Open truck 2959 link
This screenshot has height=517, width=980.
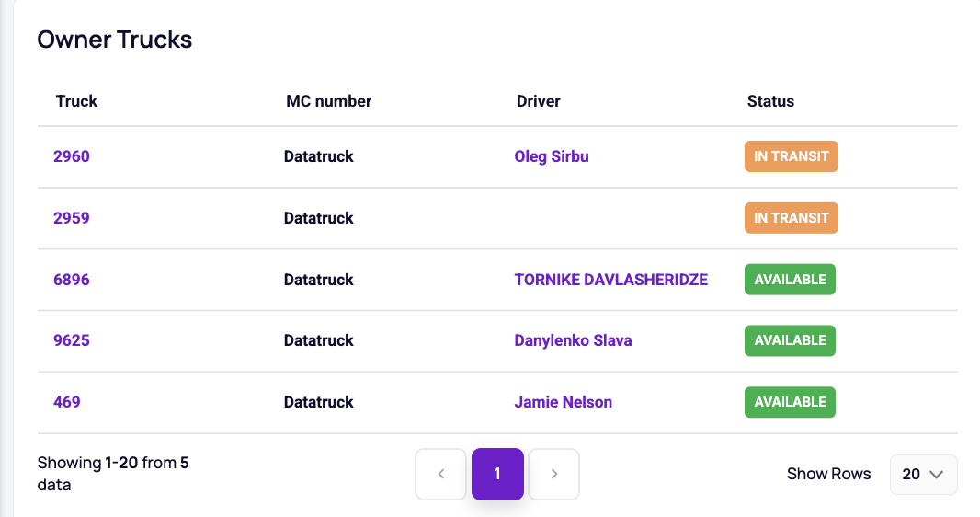coord(72,218)
